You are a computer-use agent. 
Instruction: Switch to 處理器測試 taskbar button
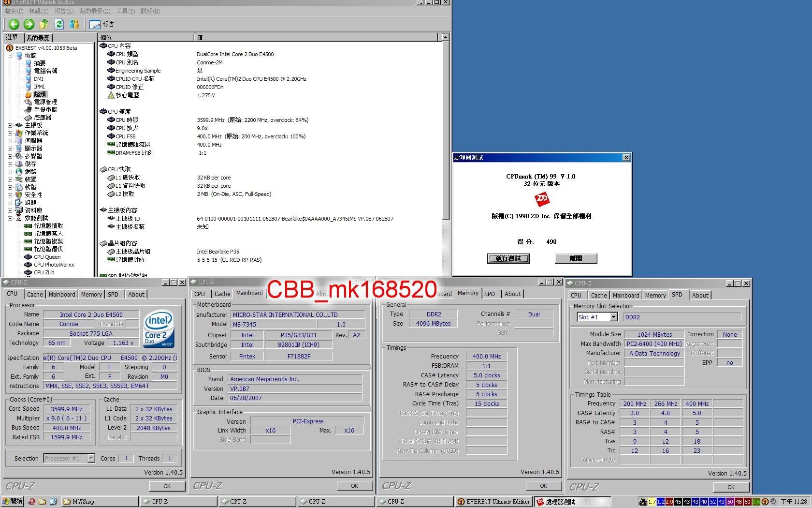[572, 502]
